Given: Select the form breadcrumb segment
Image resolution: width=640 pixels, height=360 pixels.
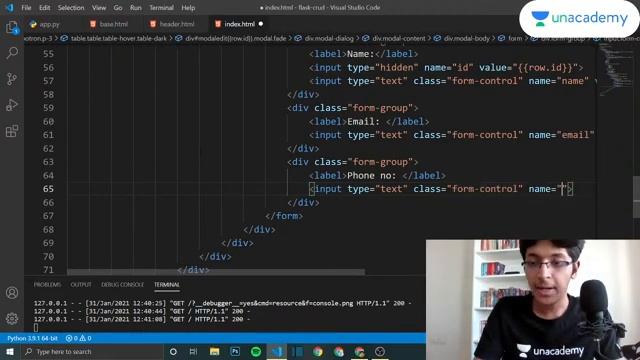Looking at the screenshot, I should [x=515, y=38].
